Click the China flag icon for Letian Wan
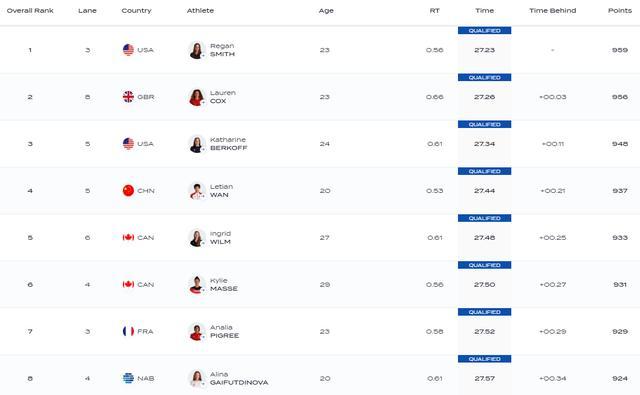 click(128, 191)
